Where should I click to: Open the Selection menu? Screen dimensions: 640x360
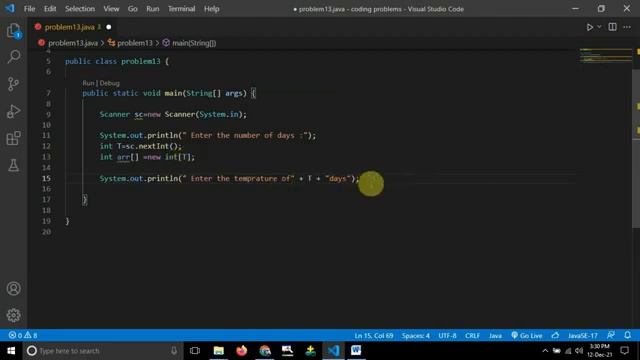(x=80, y=9)
